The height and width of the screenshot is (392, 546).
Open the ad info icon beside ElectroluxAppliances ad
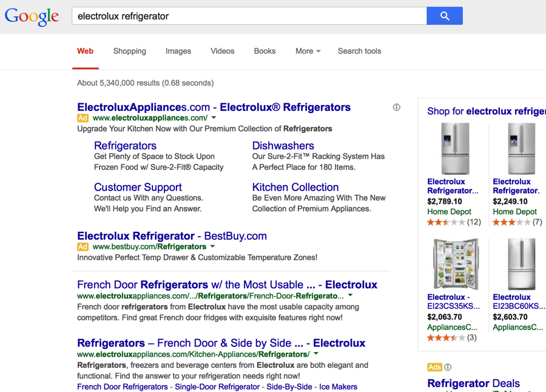[x=397, y=107]
